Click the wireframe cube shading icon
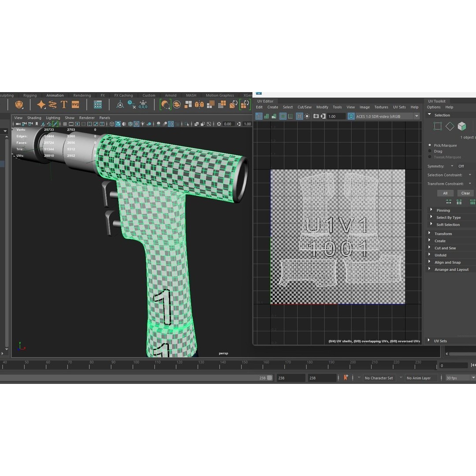Image resolution: width=476 pixels, height=476 pixels. click(112, 124)
